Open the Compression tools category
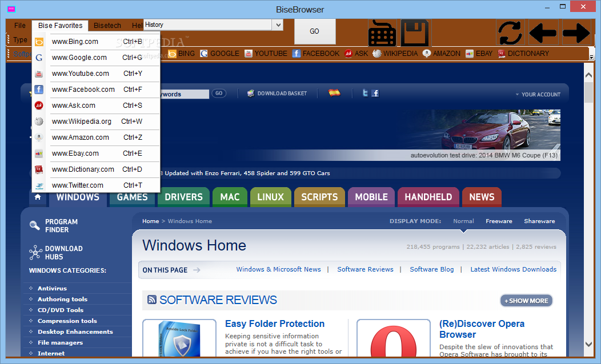 pos(67,321)
